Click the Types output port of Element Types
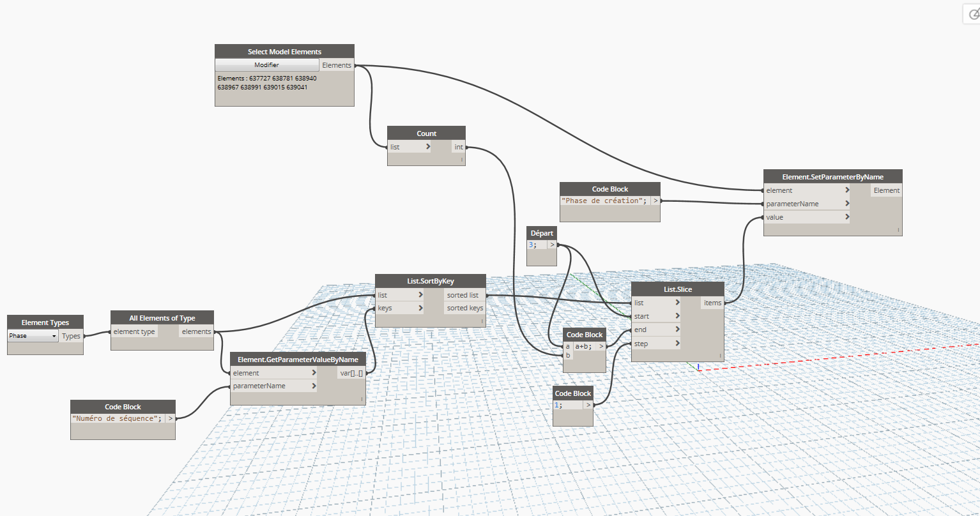Image resolution: width=980 pixels, height=516 pixels. (72, 336)
